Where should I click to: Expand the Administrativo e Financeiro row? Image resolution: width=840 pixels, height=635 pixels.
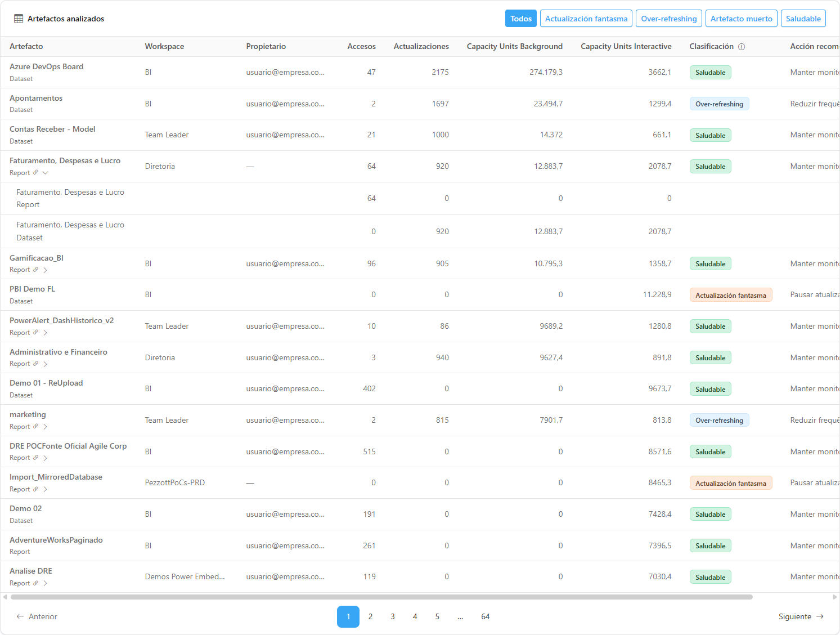46,364
